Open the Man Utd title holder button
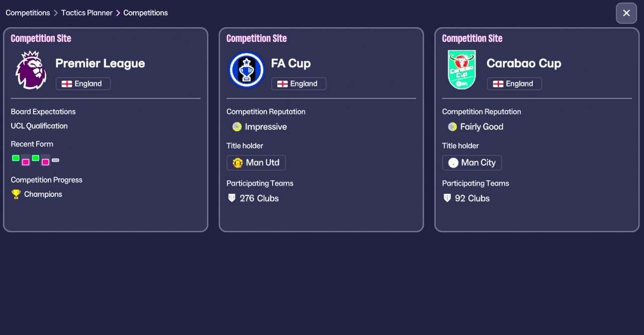The height and width of the screenshot is (335, 644). point(256,163)
